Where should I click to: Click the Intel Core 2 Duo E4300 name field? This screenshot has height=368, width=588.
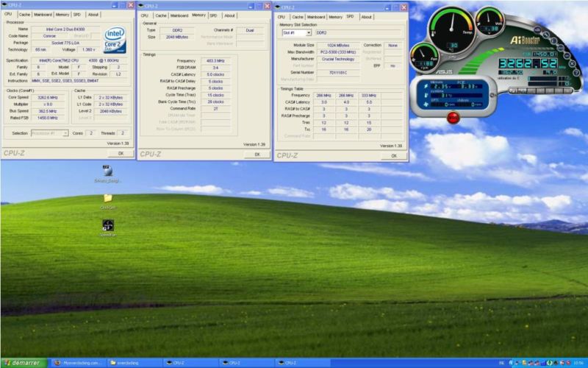(x=65, y=29)
